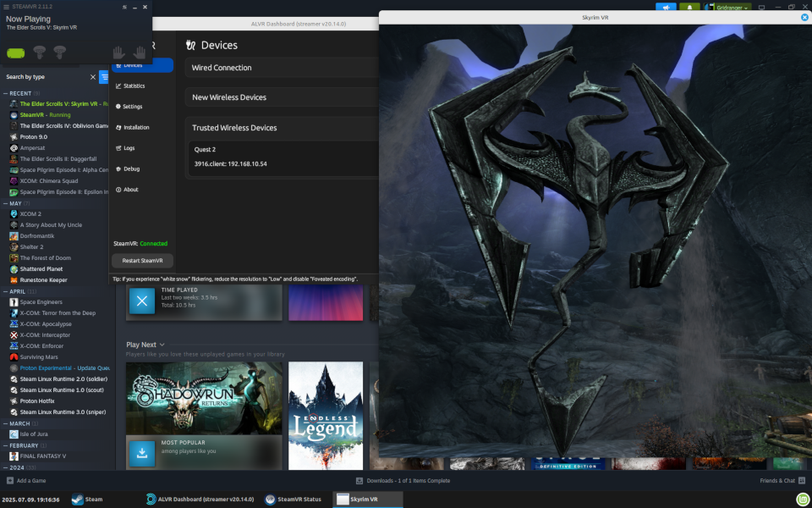The height and width of the screenshot is (508, 812).
Task: Open Friends & Chat at the bottom right
Action: 782,481
